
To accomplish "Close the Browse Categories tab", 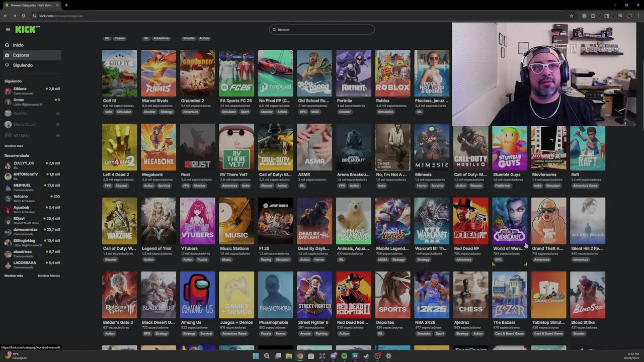I will point(57,5).
